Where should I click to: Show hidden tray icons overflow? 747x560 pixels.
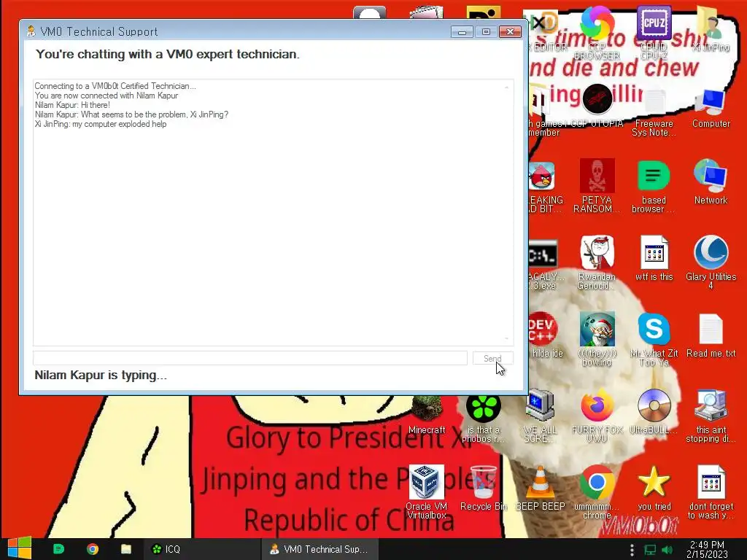point(632,550)
